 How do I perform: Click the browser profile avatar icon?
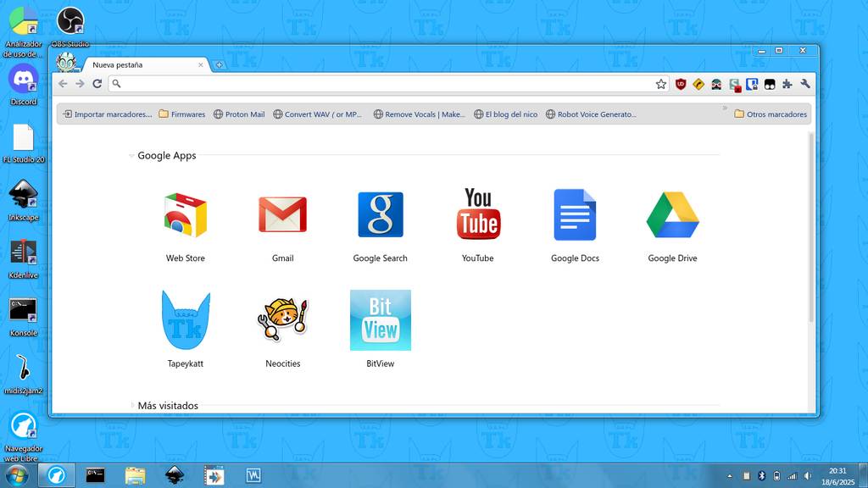click(x=66, y=62)
